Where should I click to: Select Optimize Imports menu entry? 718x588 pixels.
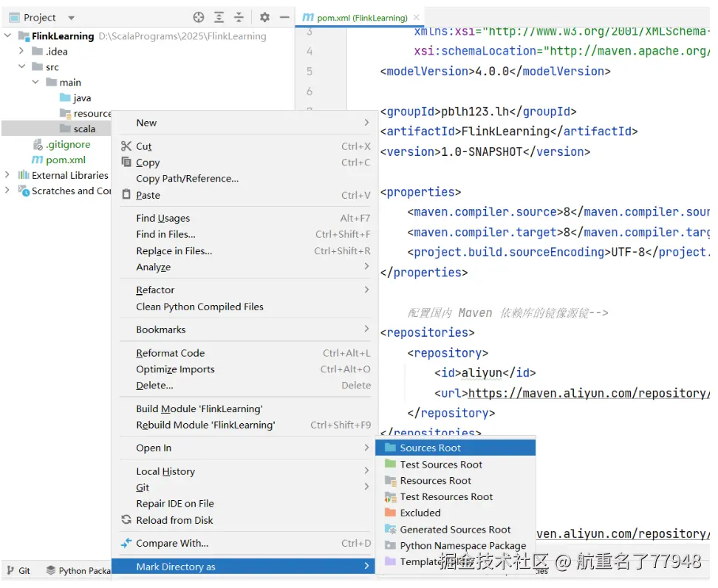tap(245, 369)
